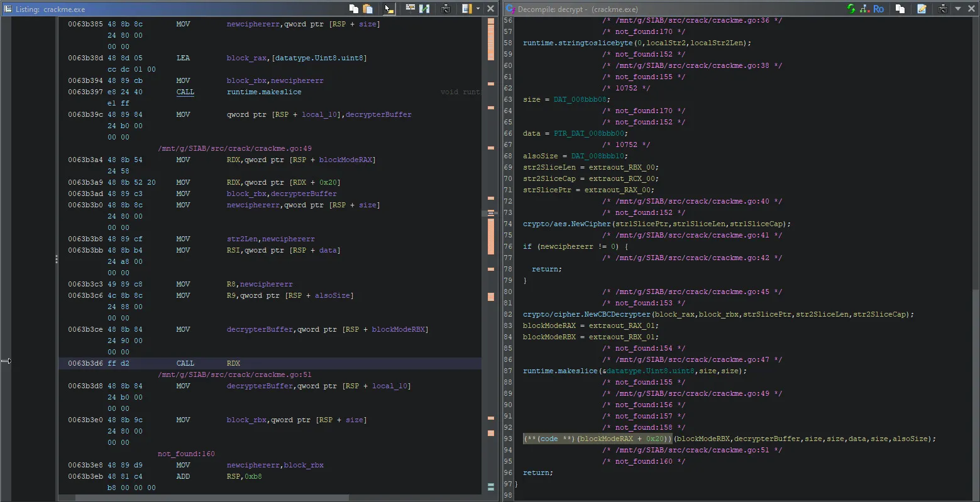
Task: Open the Listing toolbar dropdown arrow
Action: tap(478, 9)
